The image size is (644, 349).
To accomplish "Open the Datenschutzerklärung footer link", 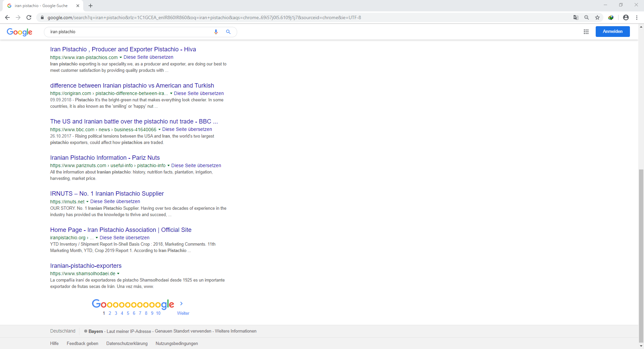I will click(127, 343).
